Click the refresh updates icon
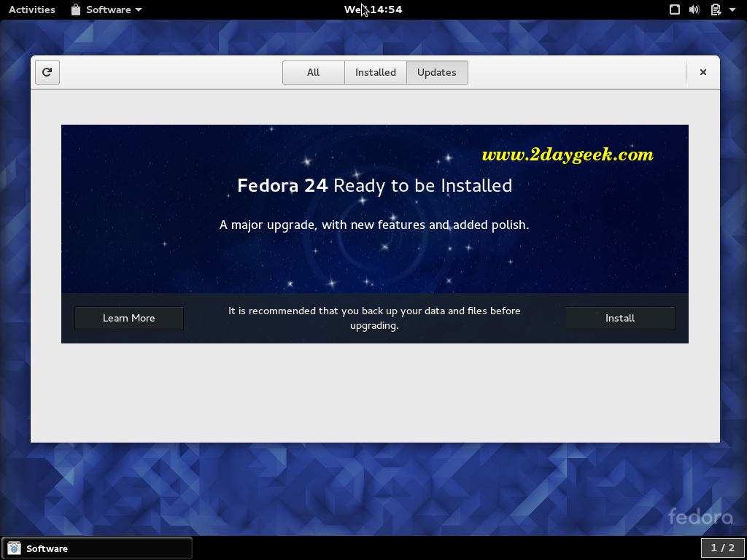The width and height of the screenshot is (747, 560). (x=47, y=72)
